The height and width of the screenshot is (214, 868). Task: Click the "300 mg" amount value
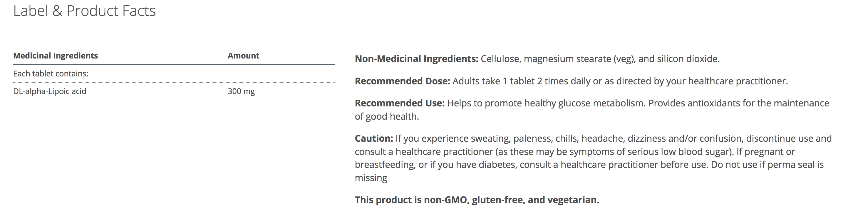point(241,91)
